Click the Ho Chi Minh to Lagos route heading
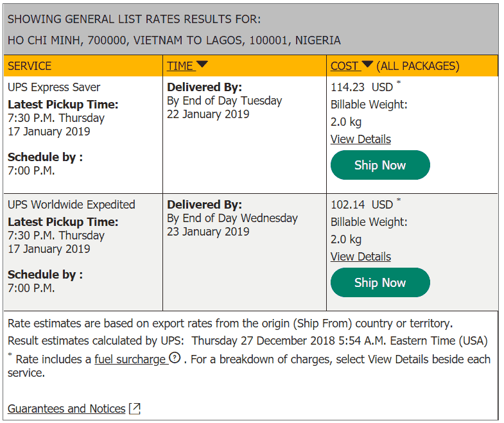 (x=174, y=40)
